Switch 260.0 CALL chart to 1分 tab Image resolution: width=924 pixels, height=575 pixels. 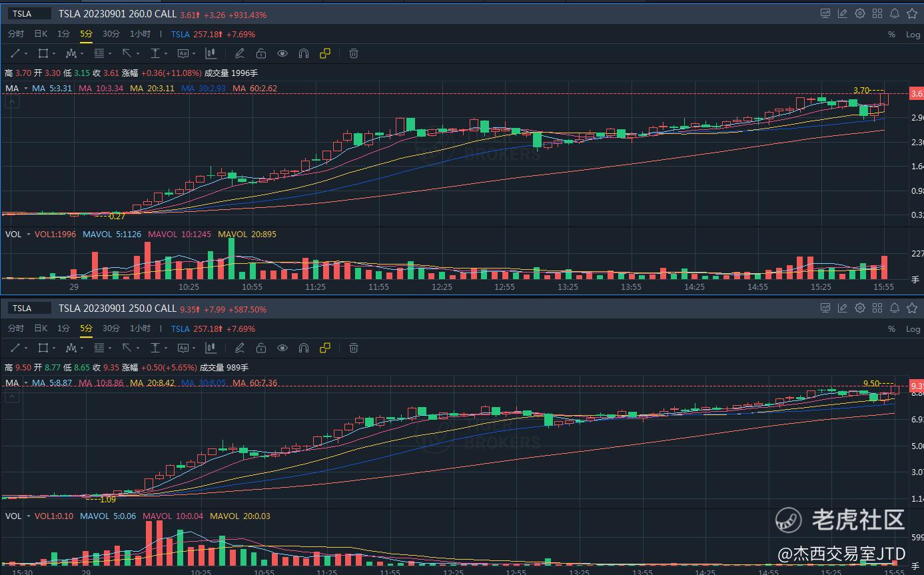[x=63, y=34]
